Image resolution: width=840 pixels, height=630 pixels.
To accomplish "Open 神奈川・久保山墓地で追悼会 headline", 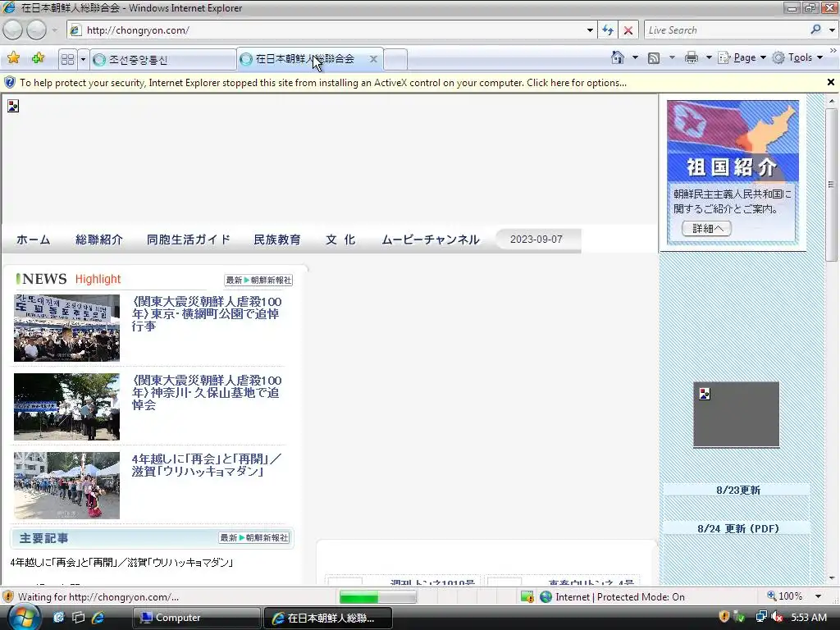I will pos(207,392).
